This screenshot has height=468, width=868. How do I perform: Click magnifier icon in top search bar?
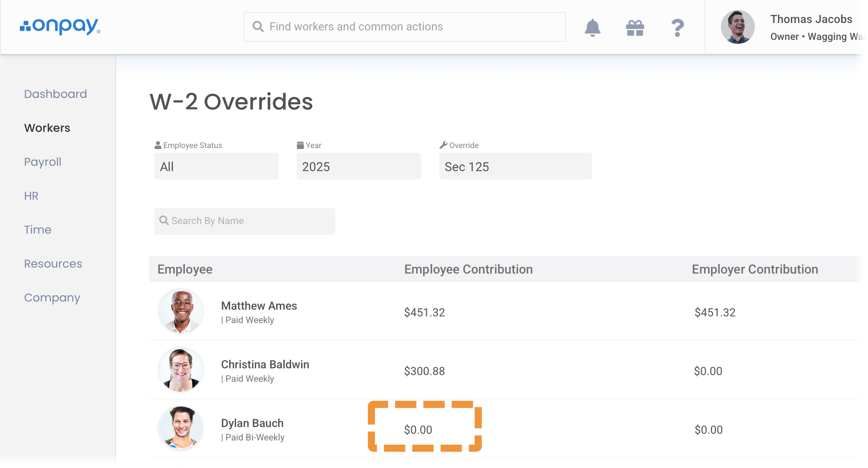(x=258, y=27)
